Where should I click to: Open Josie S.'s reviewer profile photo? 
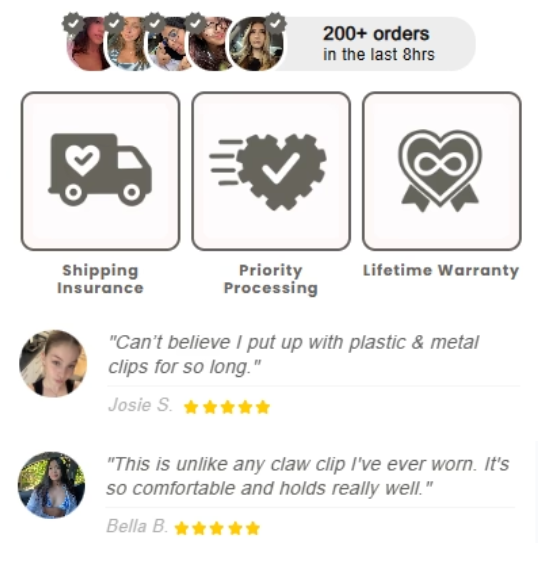[53, 363]
